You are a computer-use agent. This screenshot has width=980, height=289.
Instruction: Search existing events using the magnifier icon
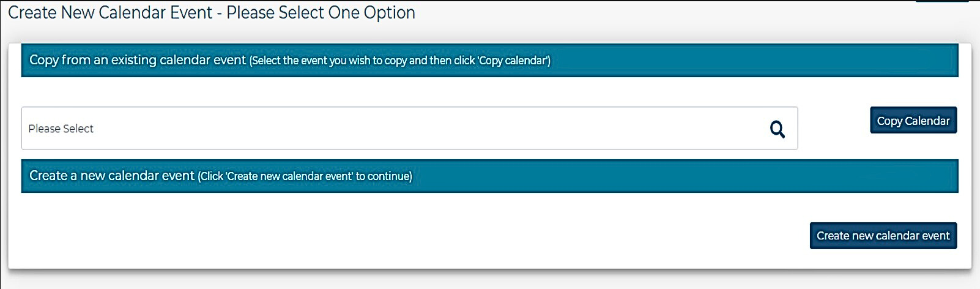777,129
